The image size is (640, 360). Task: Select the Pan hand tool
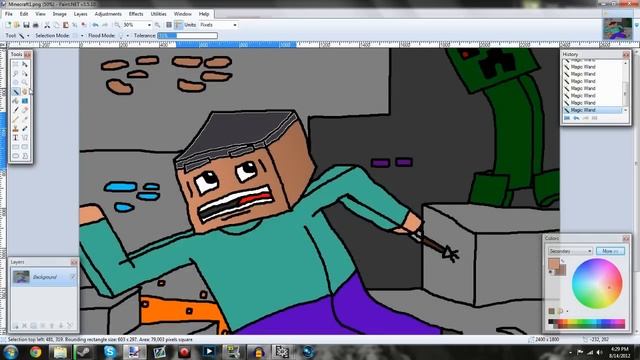pos(25,91)
